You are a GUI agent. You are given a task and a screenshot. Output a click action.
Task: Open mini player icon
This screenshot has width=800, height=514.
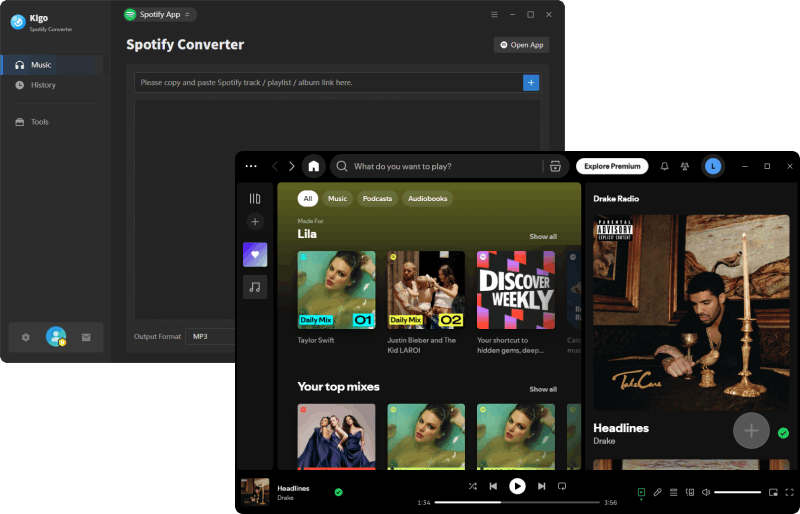pos(773,493)
